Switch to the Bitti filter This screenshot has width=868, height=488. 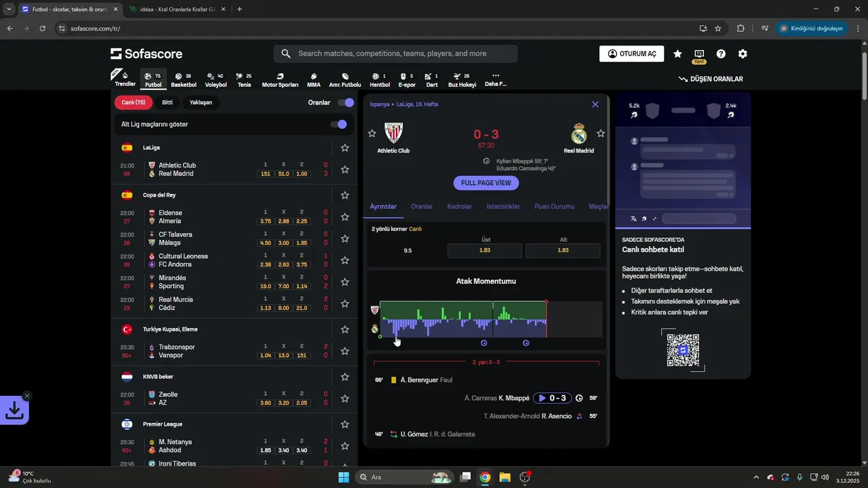(x=167, y=102)
